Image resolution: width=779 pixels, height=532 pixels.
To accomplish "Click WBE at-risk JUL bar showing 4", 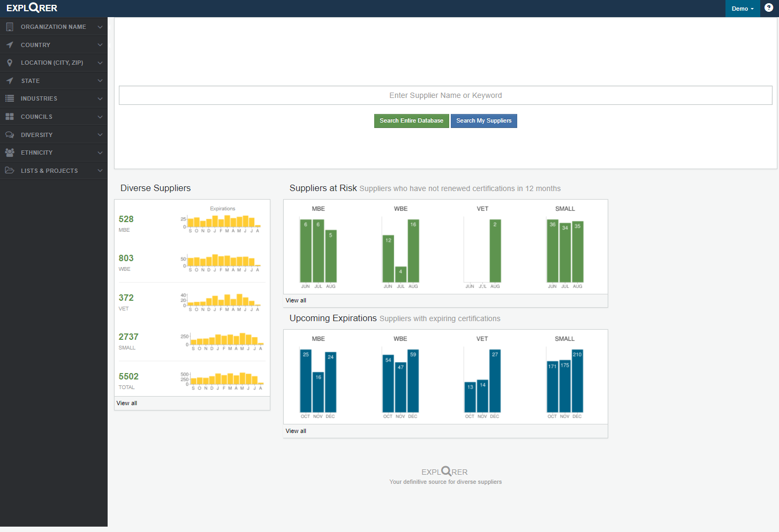I will pyautogui.click(x=400, y=275).
